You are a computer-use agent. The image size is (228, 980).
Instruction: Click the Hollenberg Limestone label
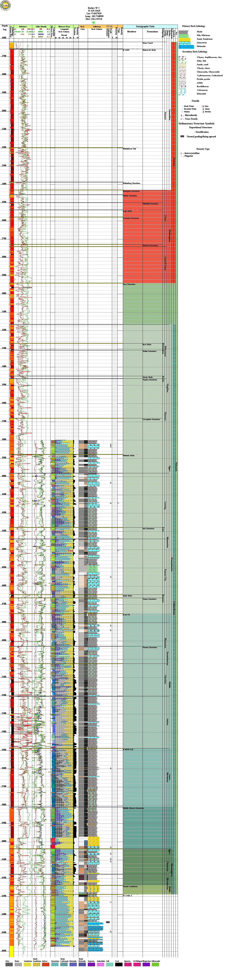click(x=131, y=183)
